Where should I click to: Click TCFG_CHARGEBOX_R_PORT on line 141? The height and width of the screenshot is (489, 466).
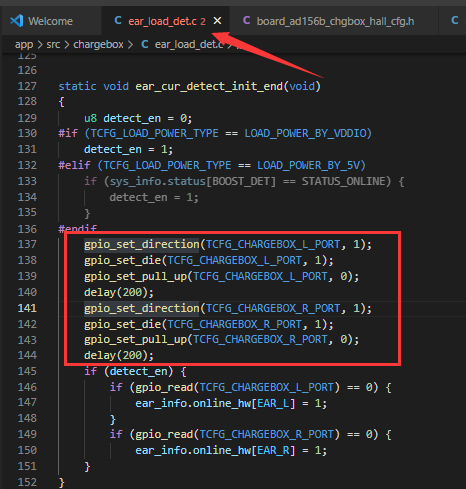click(273, 308)
